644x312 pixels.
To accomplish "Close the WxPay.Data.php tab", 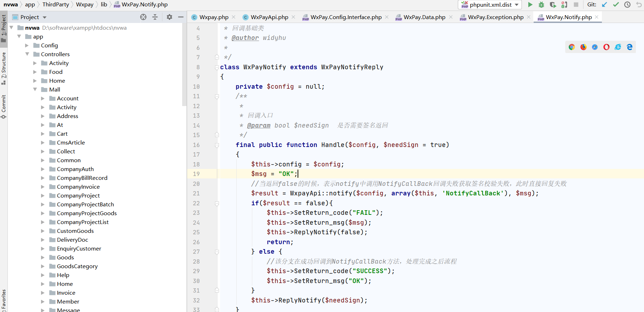I will pyautogui.click(x=450, y=17).
